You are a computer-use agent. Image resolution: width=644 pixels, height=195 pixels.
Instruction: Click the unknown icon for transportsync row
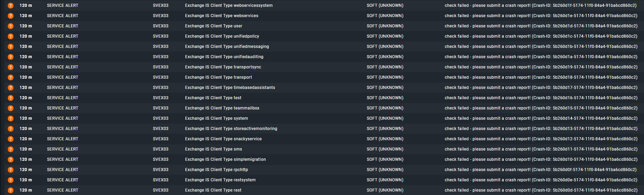[11, 67]
